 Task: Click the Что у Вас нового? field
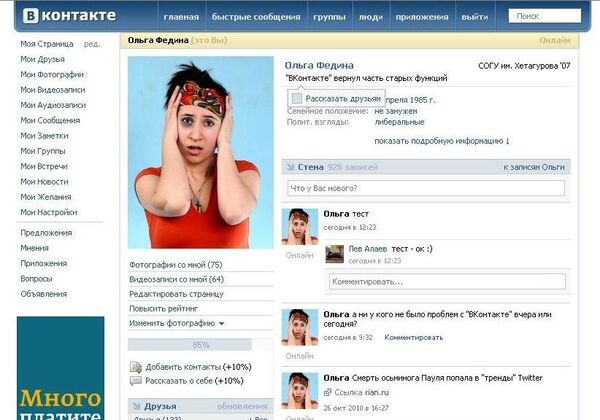point(426,188)
